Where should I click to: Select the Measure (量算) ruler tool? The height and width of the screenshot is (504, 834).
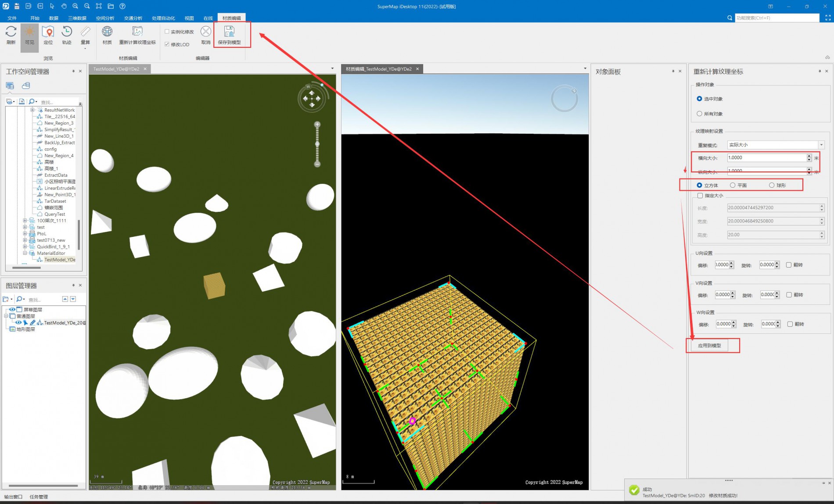[x=85, y=32]
